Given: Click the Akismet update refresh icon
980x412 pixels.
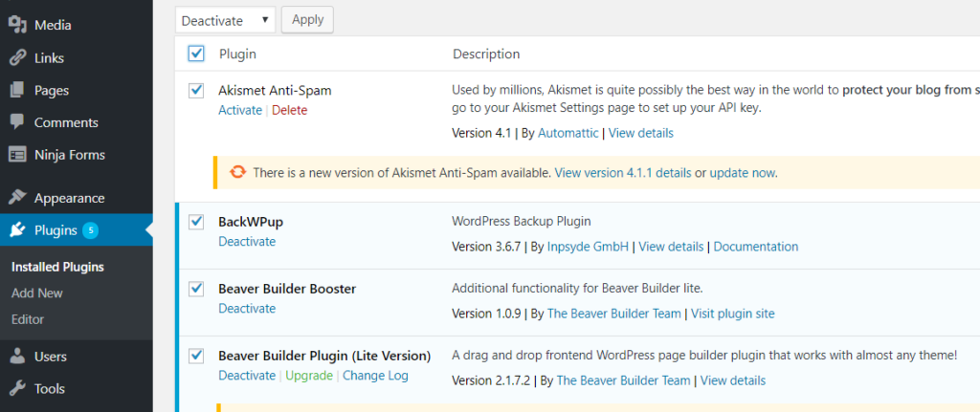Looking at the screenshot, I should pos(237,172).
